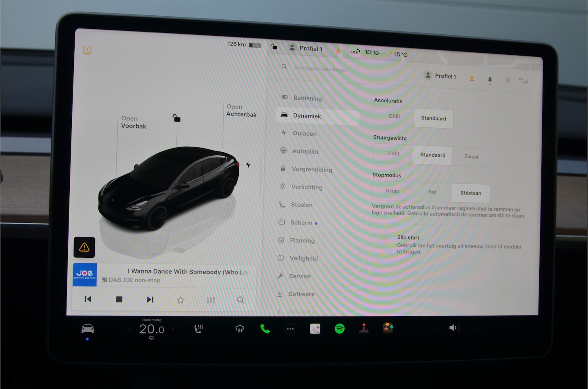Open the Autopilot settings menu
The image size is (588, 389).
[x=305, y=151]
